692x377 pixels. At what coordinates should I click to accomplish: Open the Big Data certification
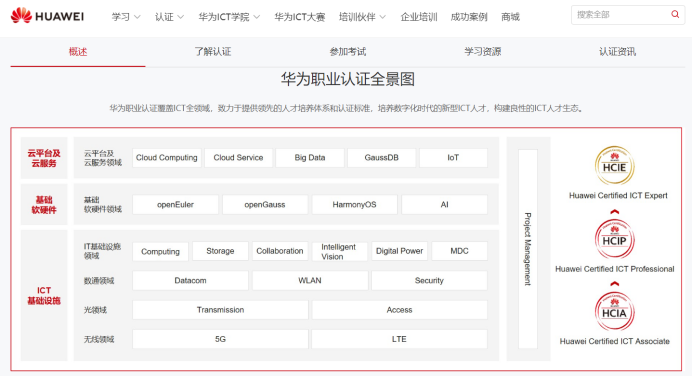tap(310, 158)
